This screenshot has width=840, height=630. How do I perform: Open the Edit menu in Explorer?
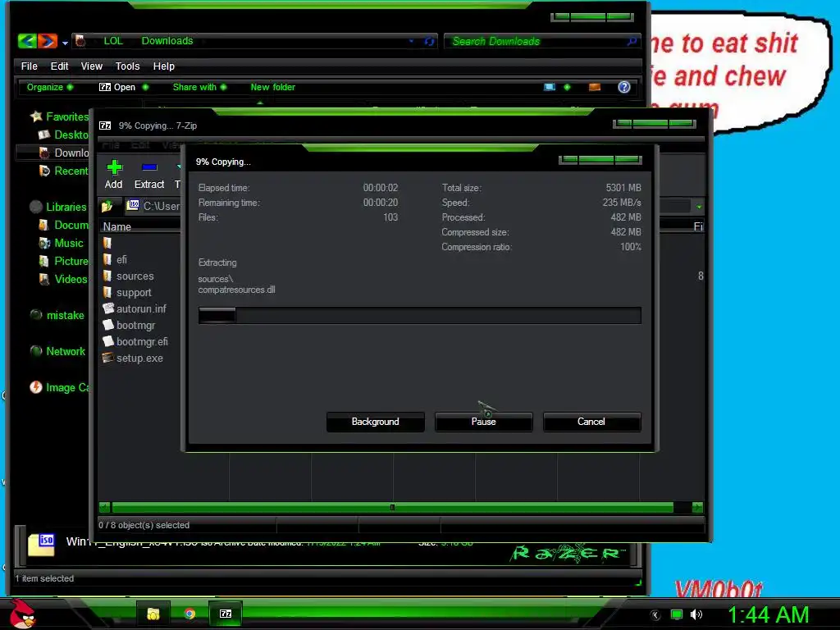point(59,66)
